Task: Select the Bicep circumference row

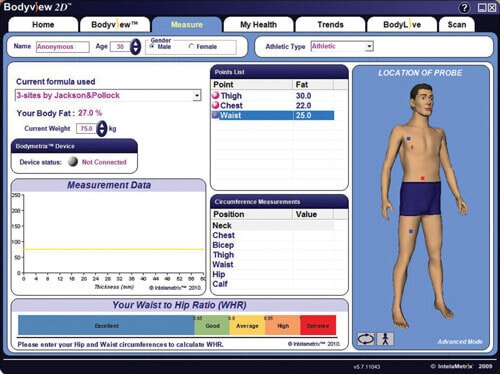Action: click(x=273, y=245)
